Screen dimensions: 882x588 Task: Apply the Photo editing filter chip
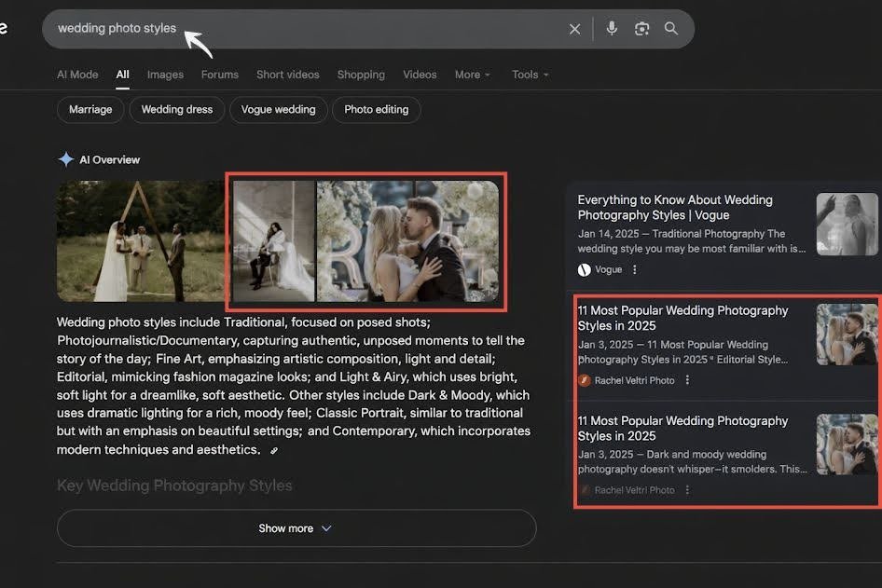tap(376, 109)
